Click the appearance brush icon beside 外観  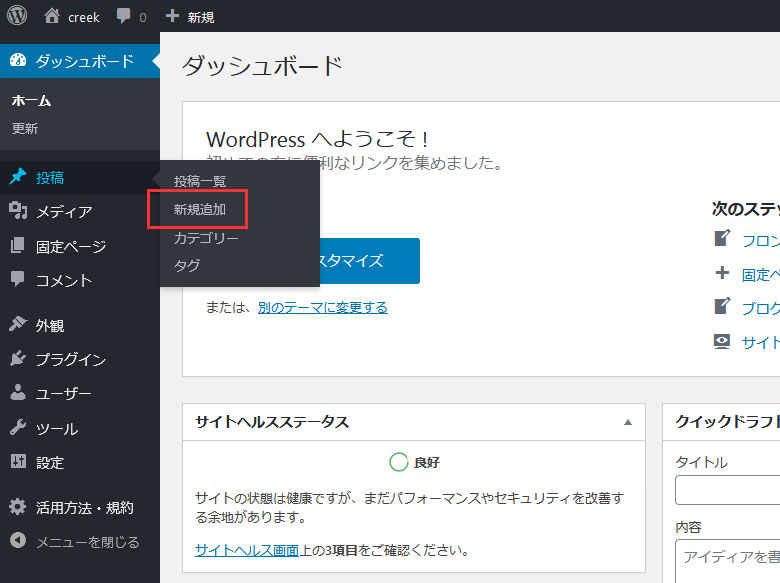coord(18,323)
